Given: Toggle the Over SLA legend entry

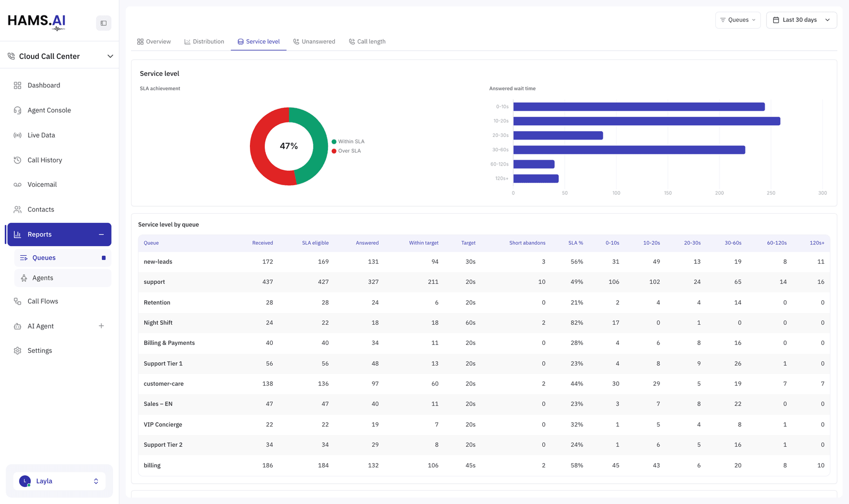Looking at the screenshot, I should point(346,151).
